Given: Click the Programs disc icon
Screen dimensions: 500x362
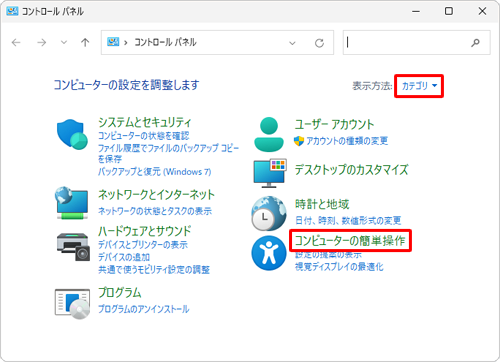Looking at the screenshot, I should pos(72,304).
